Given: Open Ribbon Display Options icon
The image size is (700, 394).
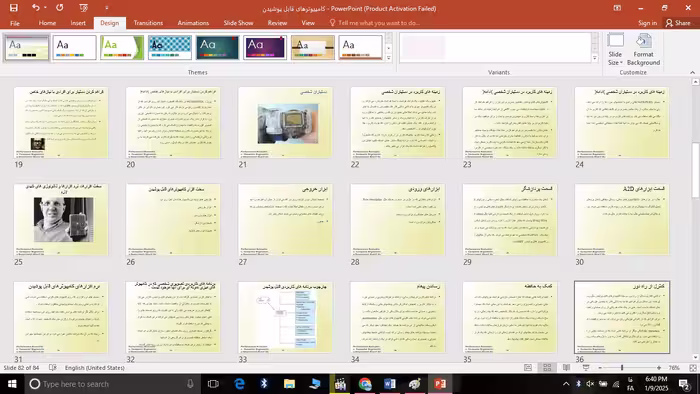Looking at the screenshot, I should click(x=617, y=8).
